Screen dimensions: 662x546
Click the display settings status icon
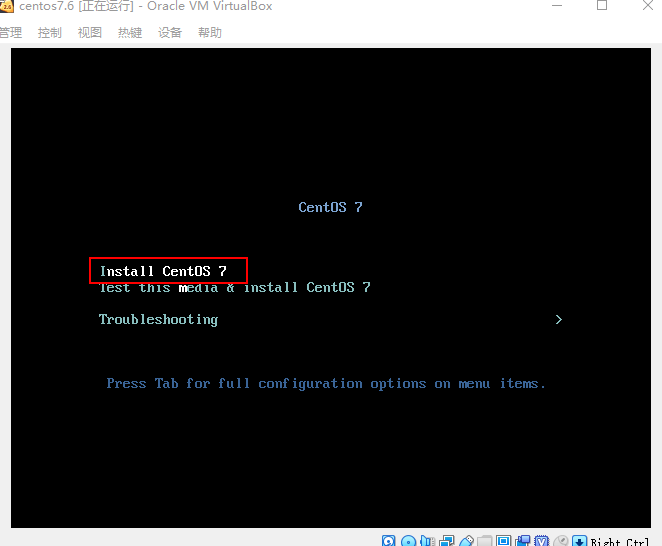pos(503,541)
